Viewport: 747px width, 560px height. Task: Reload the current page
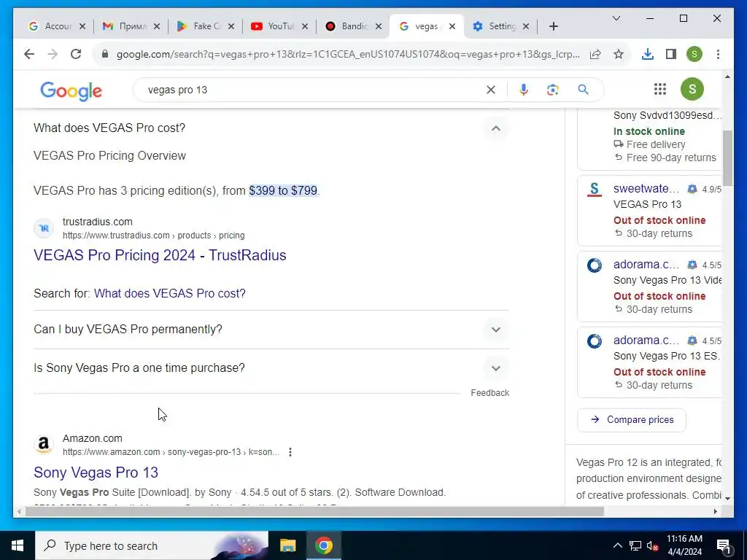click(76, 54)
